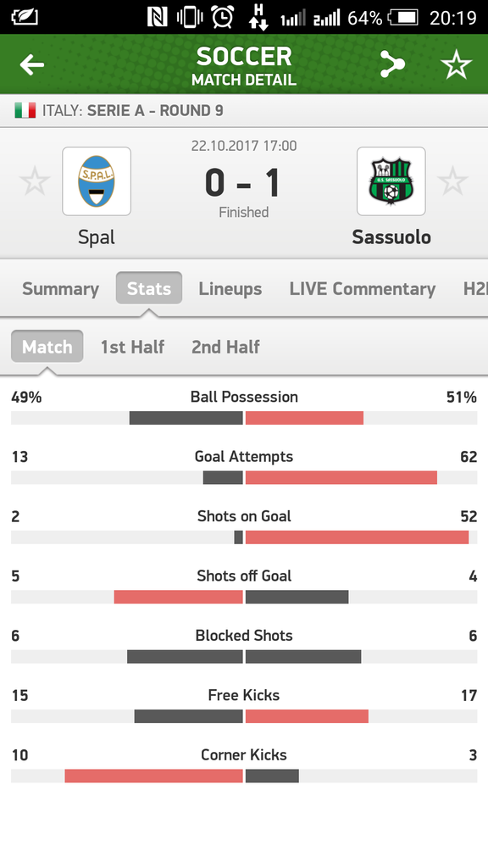
Task: Toggle favorite star next to Spal
Action: pyautogui.click(x=35, y=181)
